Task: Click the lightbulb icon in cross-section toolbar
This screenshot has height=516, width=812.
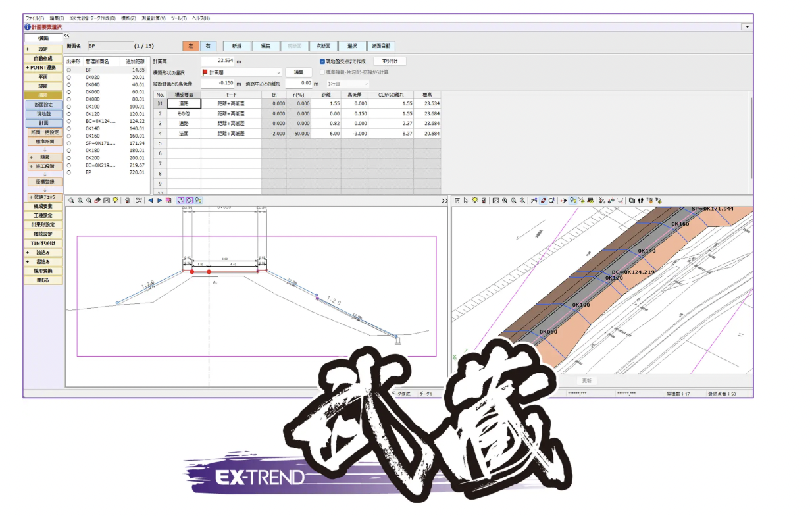Action: (x=115, y=200)
